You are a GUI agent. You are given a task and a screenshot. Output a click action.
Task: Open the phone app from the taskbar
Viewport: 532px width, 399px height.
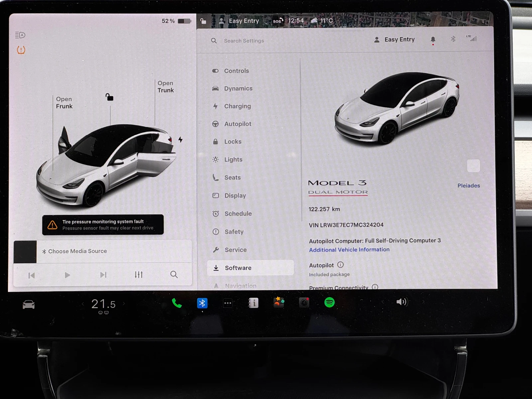[177, 303]
